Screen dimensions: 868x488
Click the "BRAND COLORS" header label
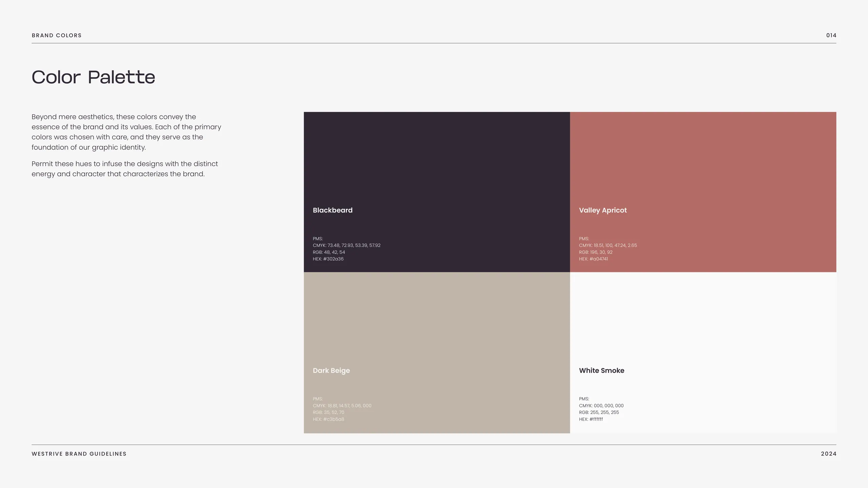coord(57,35)
